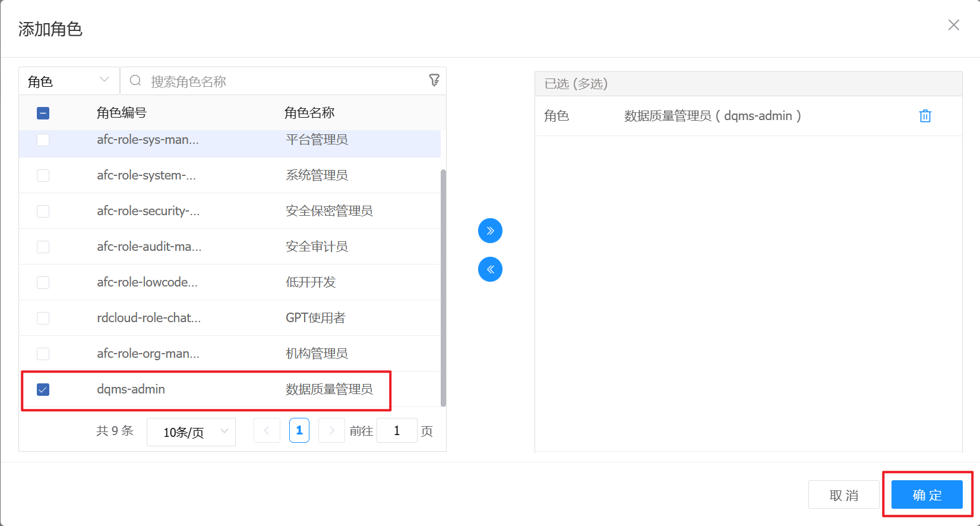This screenshot has height=526, width=980.
Task: Click the go-to page number input
Action: click(x=397, y=431)
